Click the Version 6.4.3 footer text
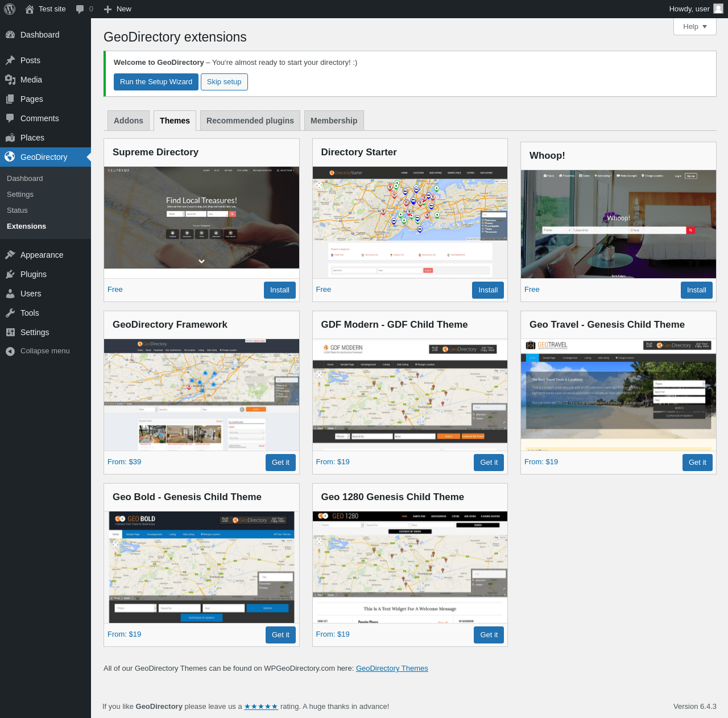This screenshot has height=718, width=728. (695, 707)
